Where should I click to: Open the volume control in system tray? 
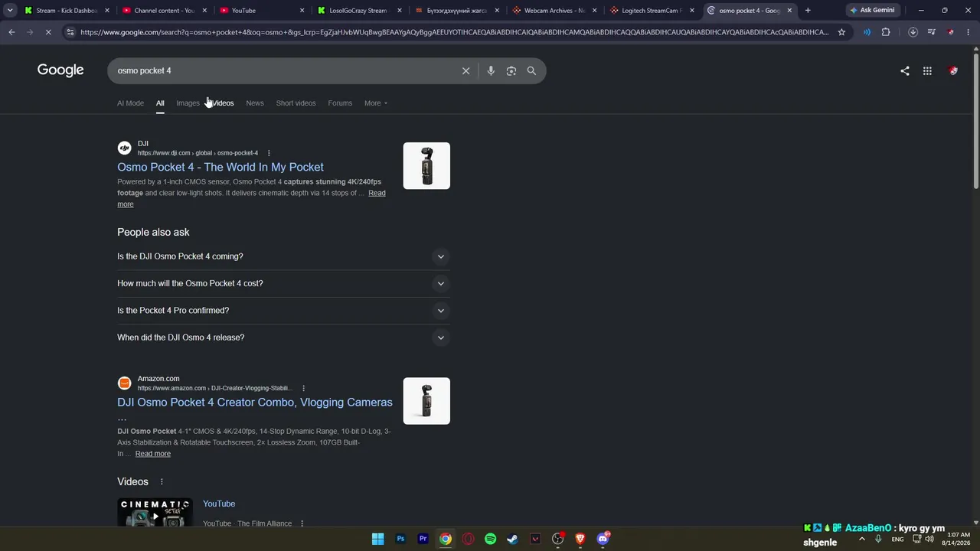[929, 539]
